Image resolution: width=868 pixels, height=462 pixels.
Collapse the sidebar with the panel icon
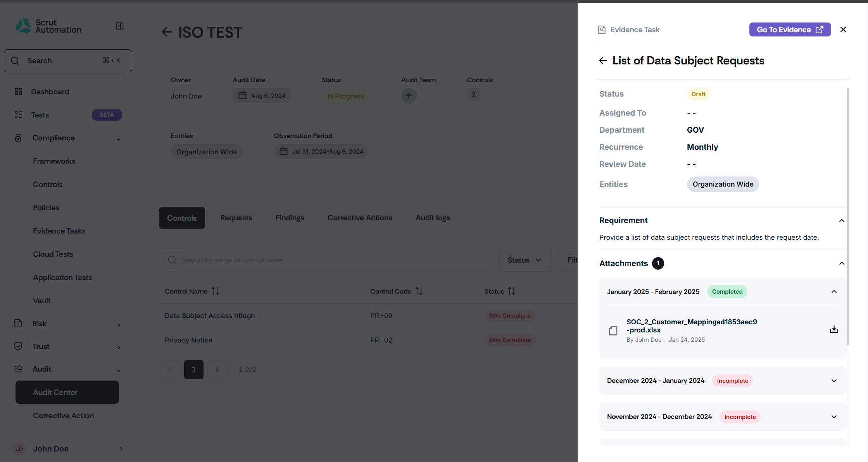(x=120, y=26)
